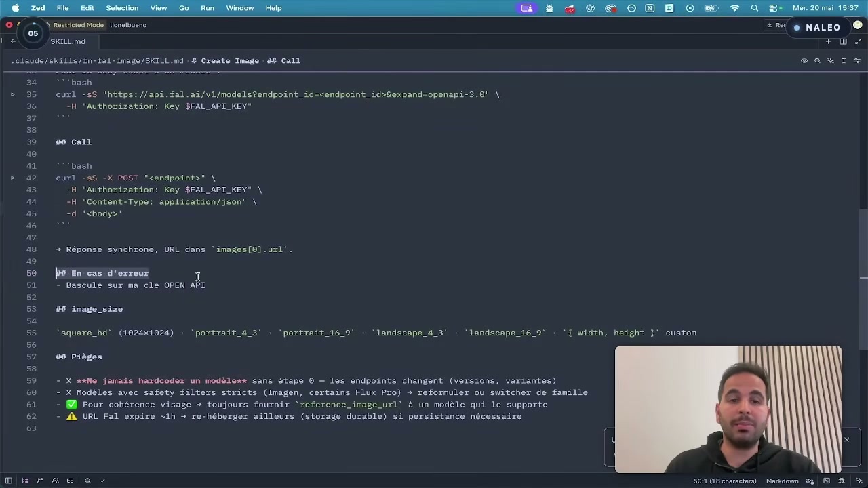Open the Apple menu
This screenshot has width=868, height=488.
15,8
